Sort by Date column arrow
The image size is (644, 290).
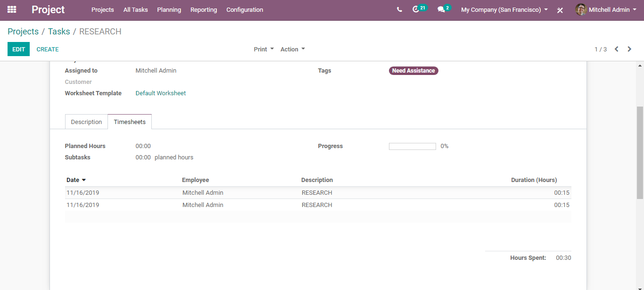(x=84, y=180)
